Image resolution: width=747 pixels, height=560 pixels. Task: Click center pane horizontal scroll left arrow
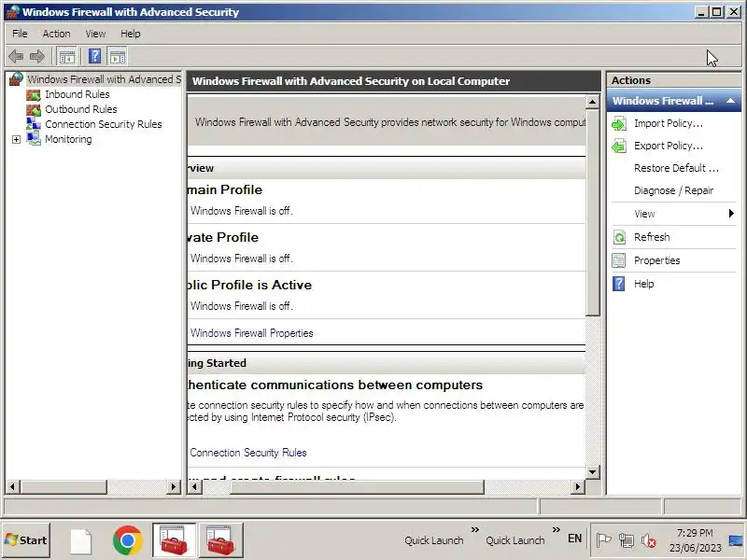(x=194, y=486)
